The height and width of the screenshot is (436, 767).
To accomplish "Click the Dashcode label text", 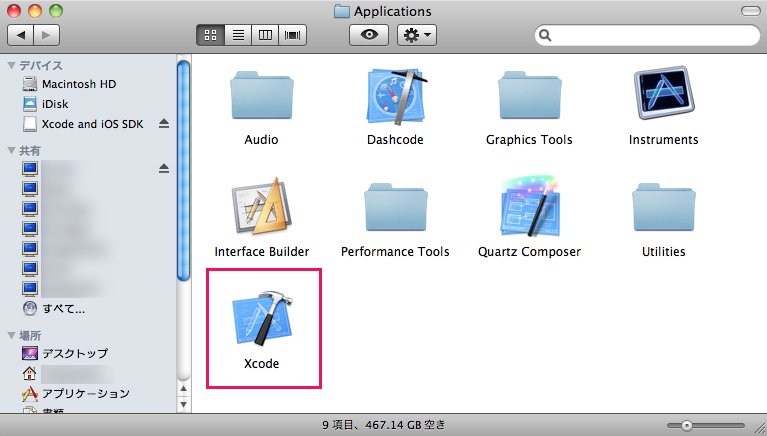I will coord(395,139).
